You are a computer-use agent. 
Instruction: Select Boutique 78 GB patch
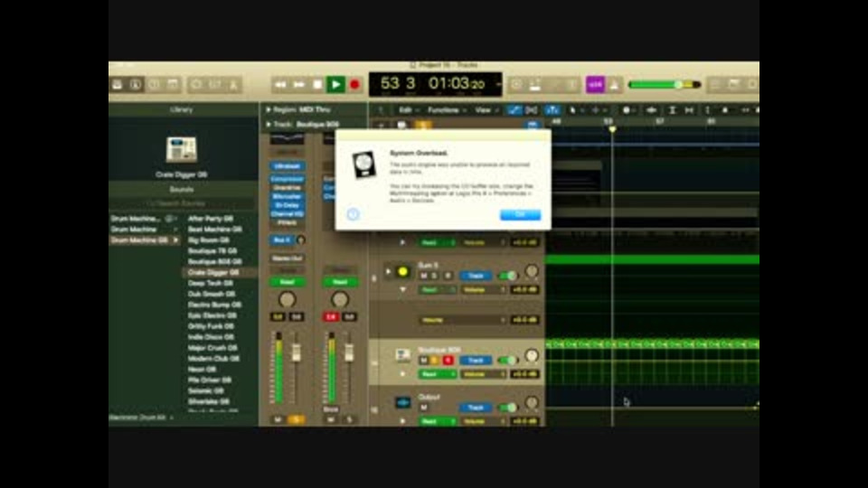click(x=212, y=250)
